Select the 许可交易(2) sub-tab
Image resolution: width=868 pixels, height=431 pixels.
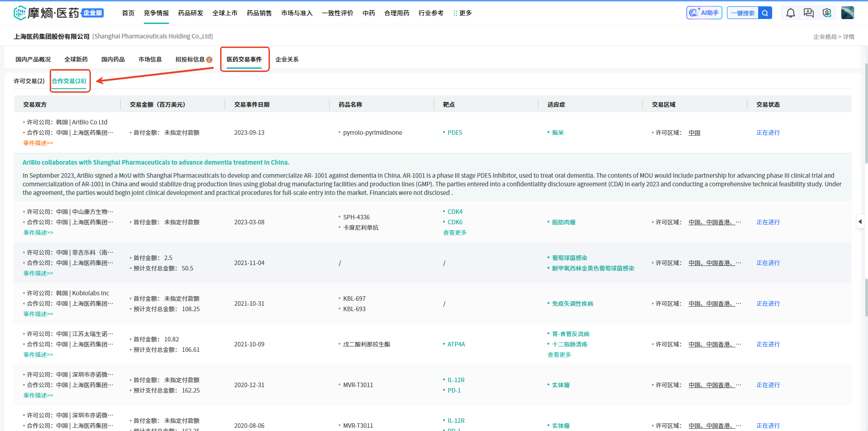29,81
